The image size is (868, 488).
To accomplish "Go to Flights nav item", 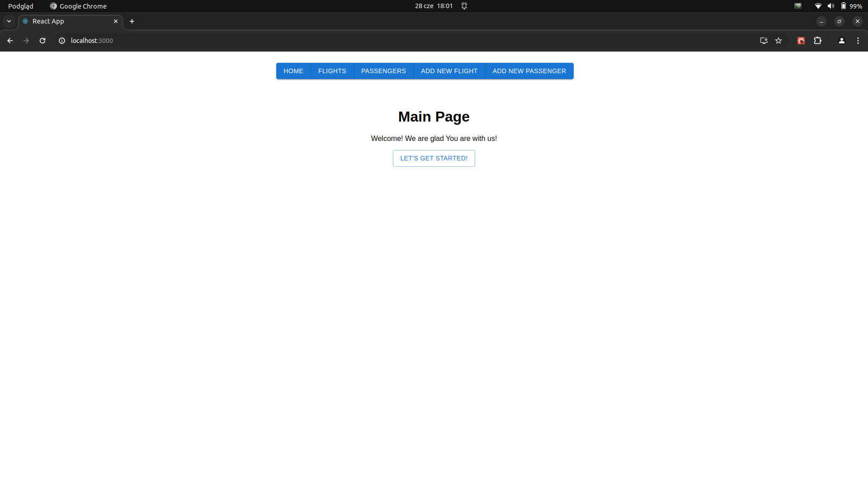I will (332, 71).
